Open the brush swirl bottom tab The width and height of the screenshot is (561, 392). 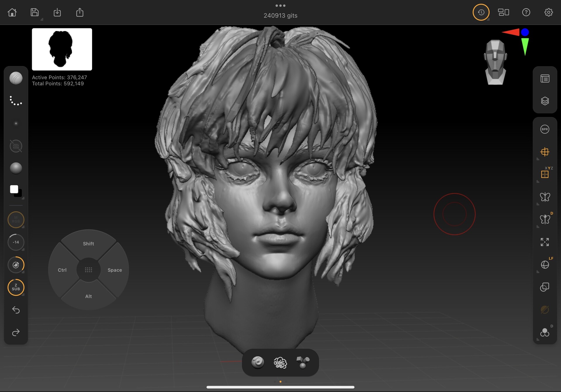point(258,362)
